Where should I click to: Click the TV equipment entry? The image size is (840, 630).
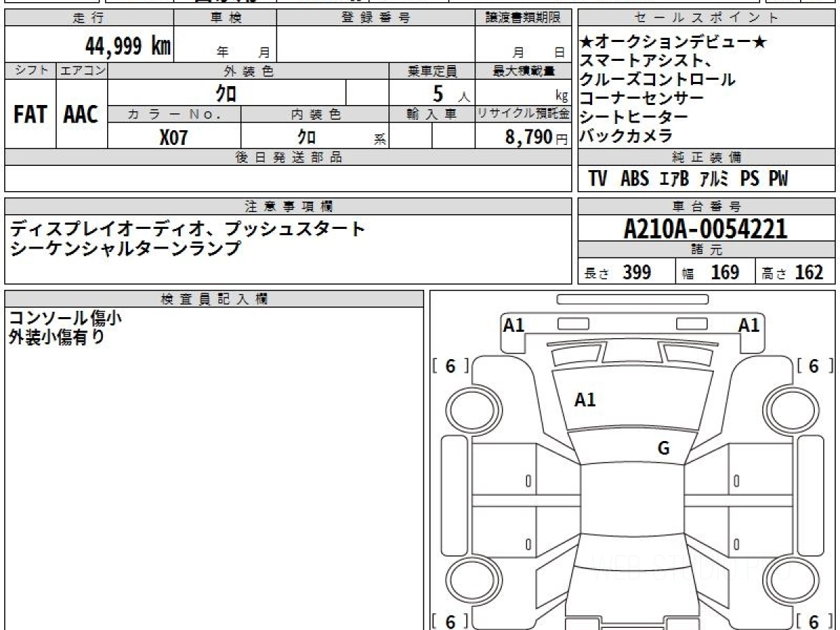[598, 179]
